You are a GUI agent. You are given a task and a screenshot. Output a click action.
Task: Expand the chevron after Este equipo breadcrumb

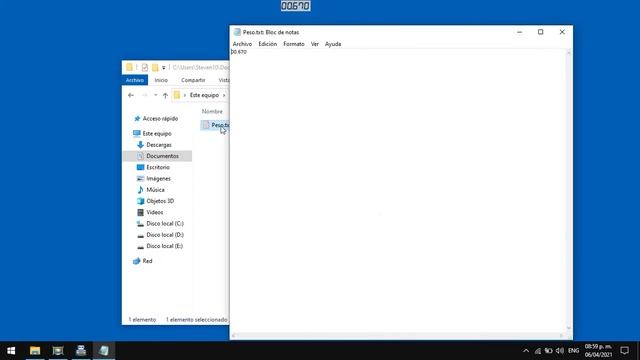(224, 96)
